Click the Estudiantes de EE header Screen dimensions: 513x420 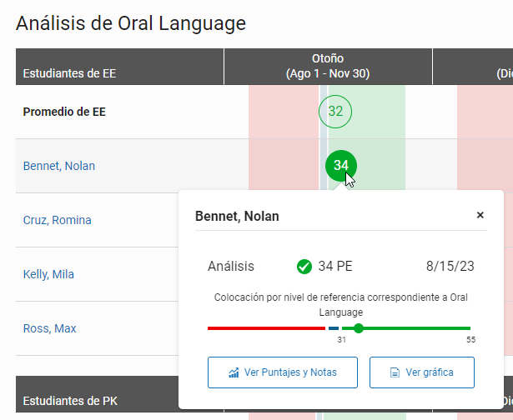point(69,73)
